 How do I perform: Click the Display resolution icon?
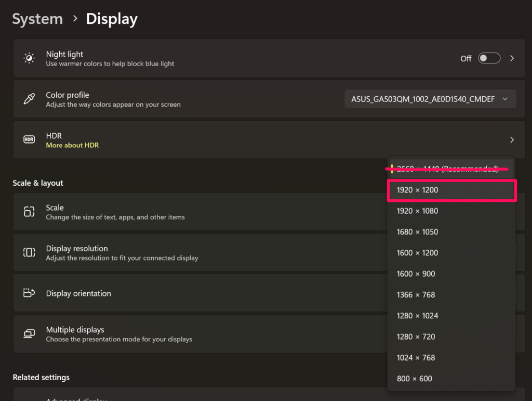pyautogui.click(x=29, y=253)
